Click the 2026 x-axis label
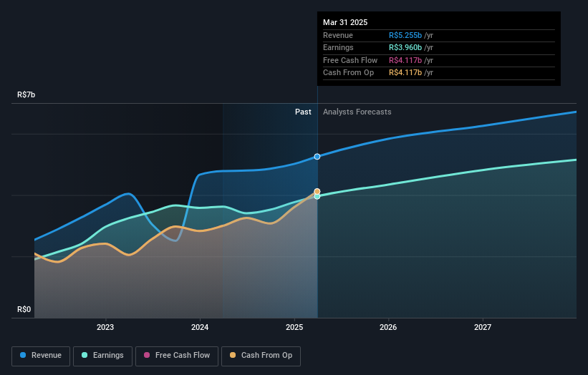This screenshot has width=588, height=375. point(388,328)
